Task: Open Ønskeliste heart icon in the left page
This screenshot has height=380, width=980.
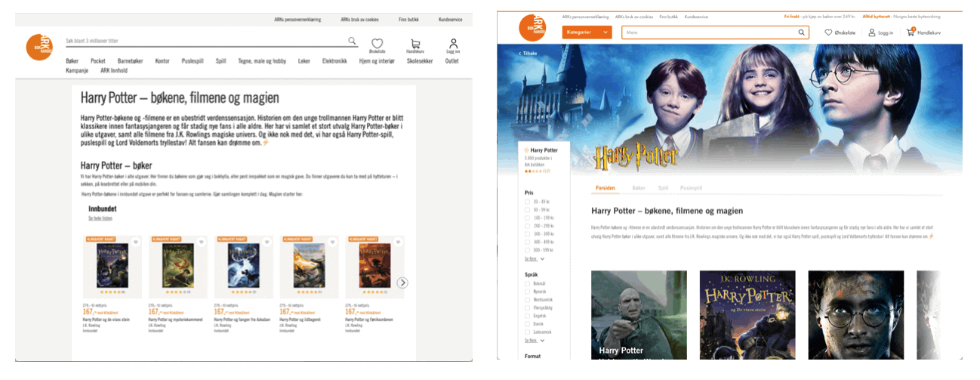Action: [377, 44]
